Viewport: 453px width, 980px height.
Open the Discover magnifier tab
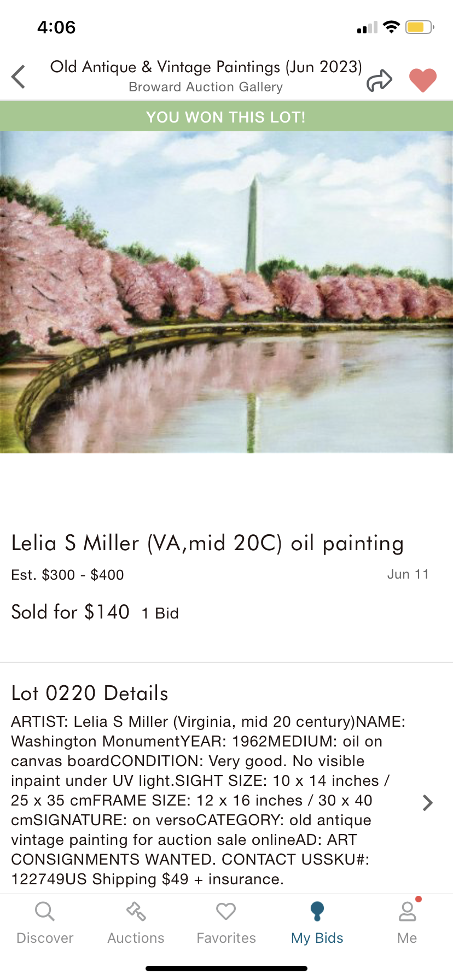tap(45, 923)
